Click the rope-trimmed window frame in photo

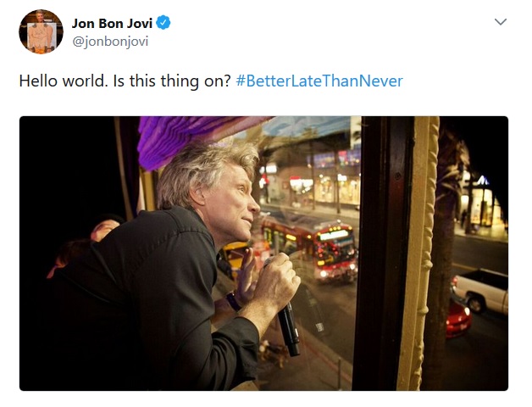(x=420, y=253)
